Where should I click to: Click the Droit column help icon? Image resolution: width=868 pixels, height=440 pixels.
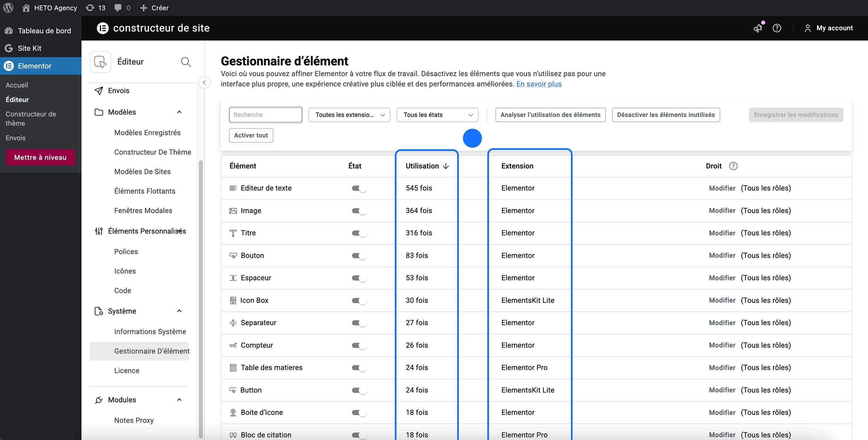pyautogui.click(x=733, y=166)
